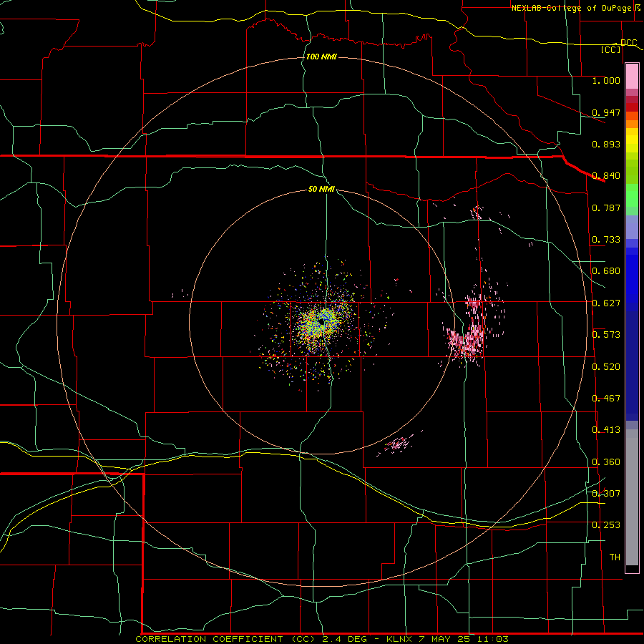Select the 0.680 color scale value
The width and height of the screenshot is (644, 644).
606,271
